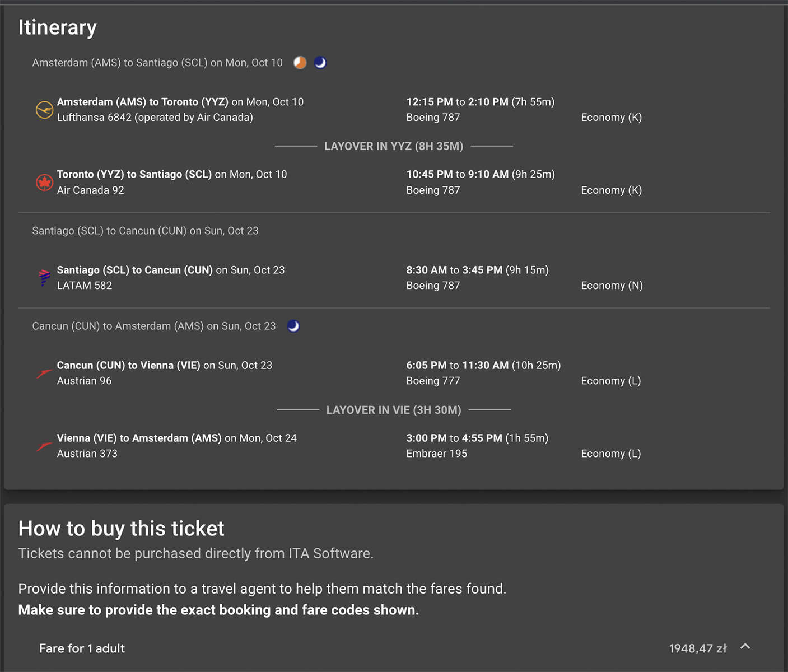
Task: Click the Air Canada maple leaf logo
Action: point(44,183)
